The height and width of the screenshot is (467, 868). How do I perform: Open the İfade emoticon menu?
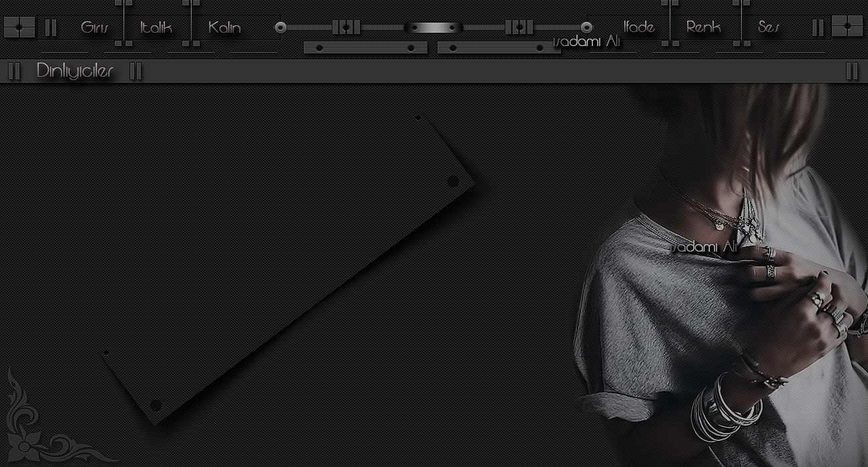pyautogui.click(x=639, y=27)
